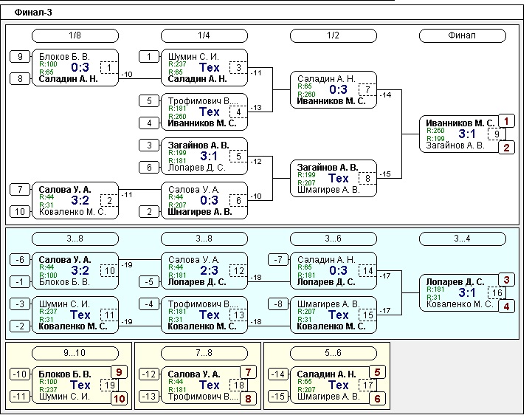The width and height of the screenshot is (532, 418).
Task: Open the Финал round header
Action: tap(462, 35)
